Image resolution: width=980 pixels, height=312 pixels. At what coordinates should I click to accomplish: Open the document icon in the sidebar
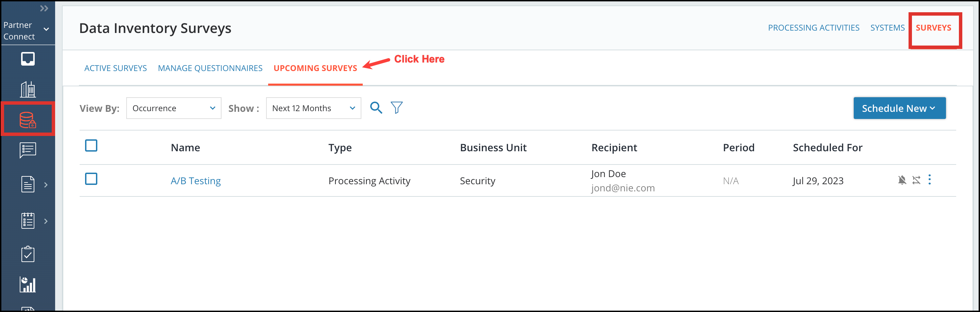(28, 184)
